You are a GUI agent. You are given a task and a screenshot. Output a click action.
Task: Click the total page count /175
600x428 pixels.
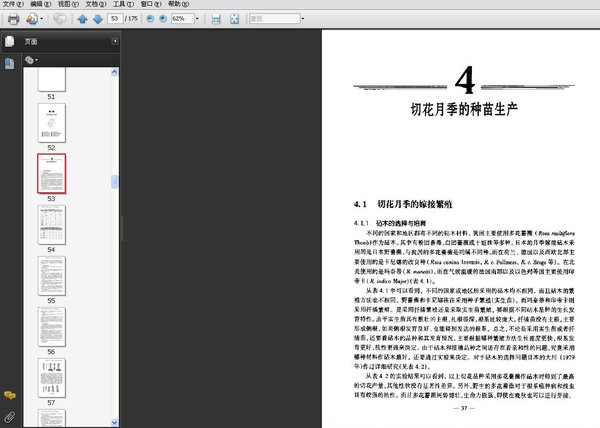point(131,18)
